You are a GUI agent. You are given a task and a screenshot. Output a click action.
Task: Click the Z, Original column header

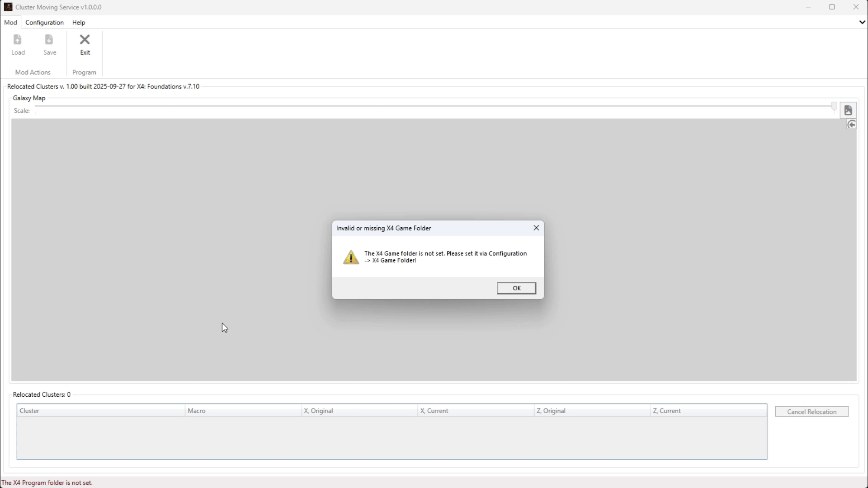pyautogui.click(x=591, y=411)
